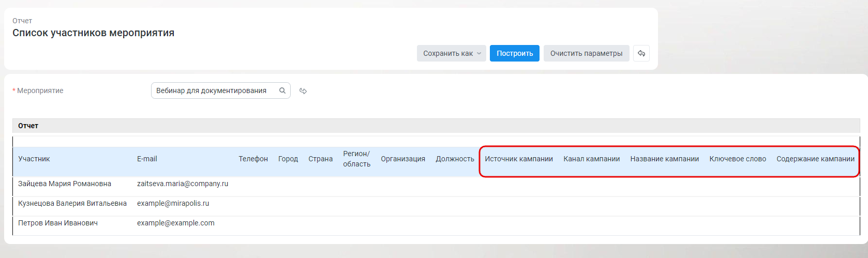Select the Содержание кампании column header
The width and height of the screenshot is (868, 258).
coord(815,159)
